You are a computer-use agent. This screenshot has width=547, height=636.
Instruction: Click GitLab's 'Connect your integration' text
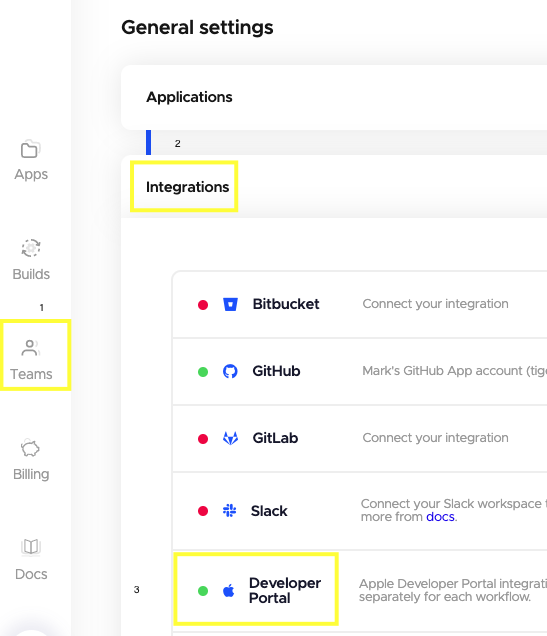click(x=435, y=437)
